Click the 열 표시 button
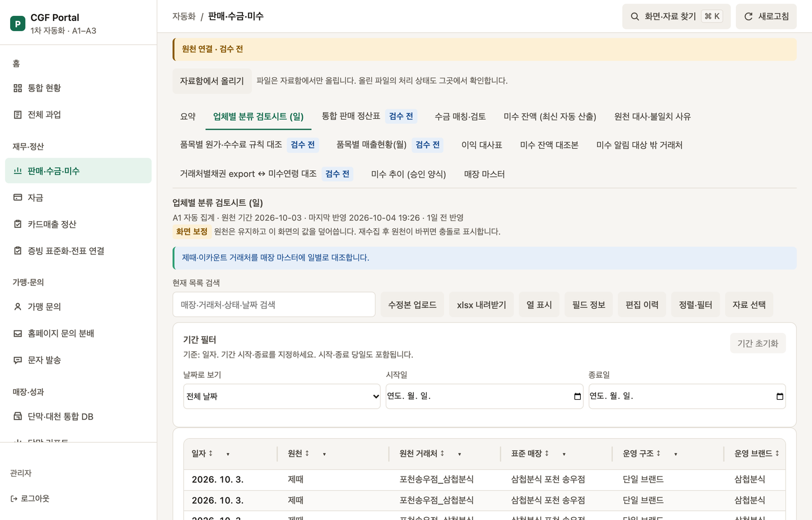Screen dimensions: 812x520 539,305
